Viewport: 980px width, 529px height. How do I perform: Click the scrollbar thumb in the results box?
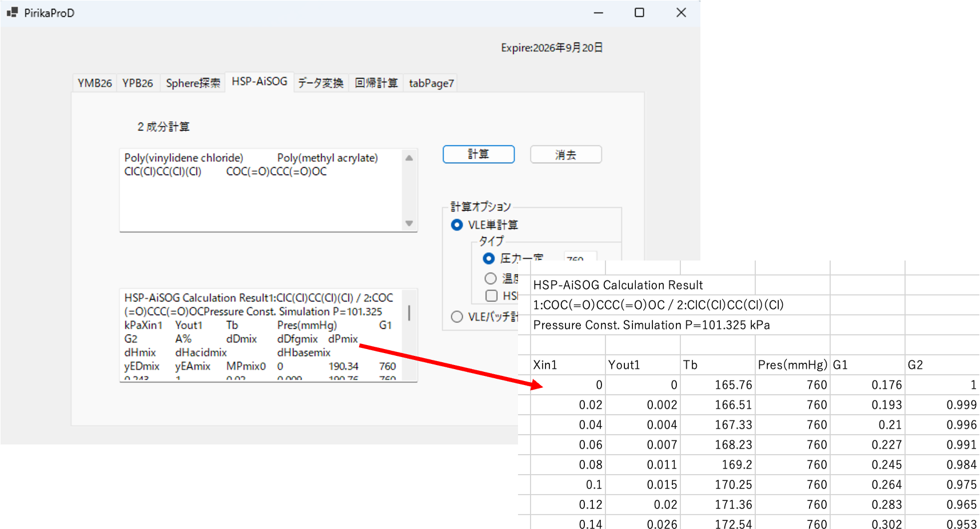pos(409,312)
